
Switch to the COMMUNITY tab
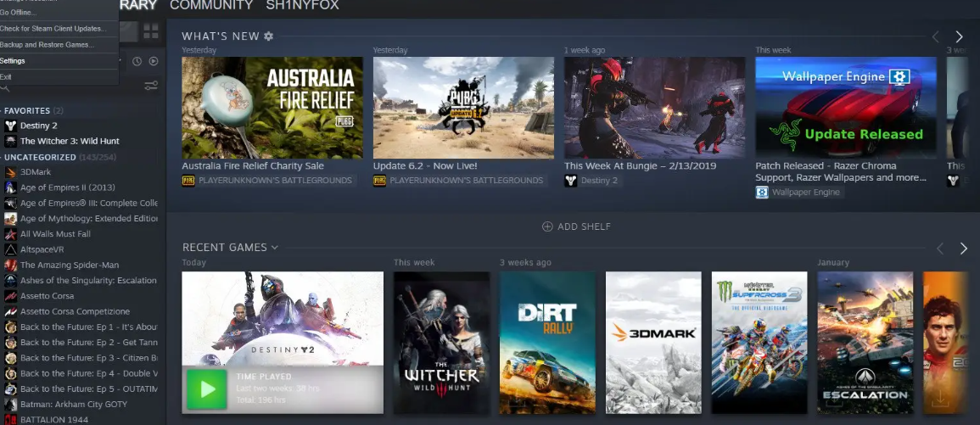pyautogui.click(x=211, y=6)
